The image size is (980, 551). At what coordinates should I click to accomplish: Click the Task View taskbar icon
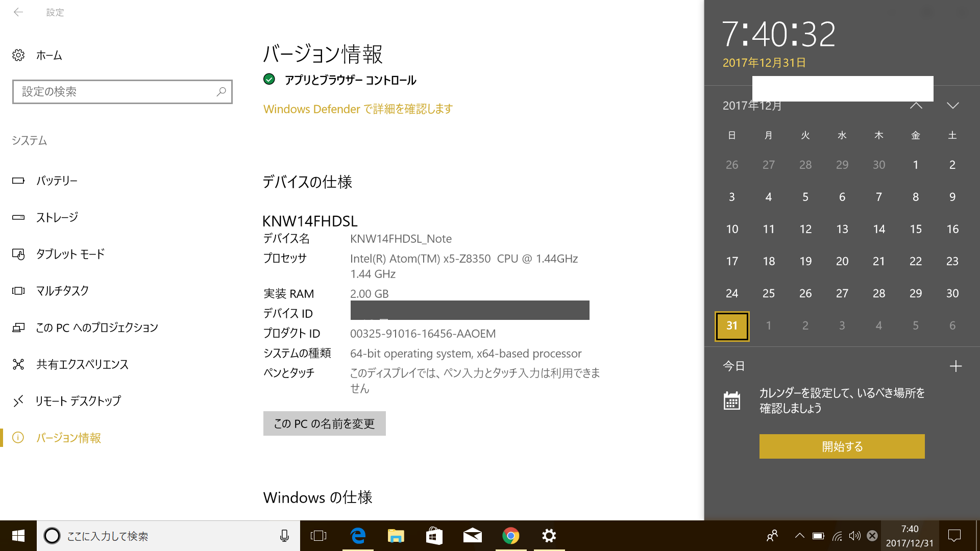[318, 536]
